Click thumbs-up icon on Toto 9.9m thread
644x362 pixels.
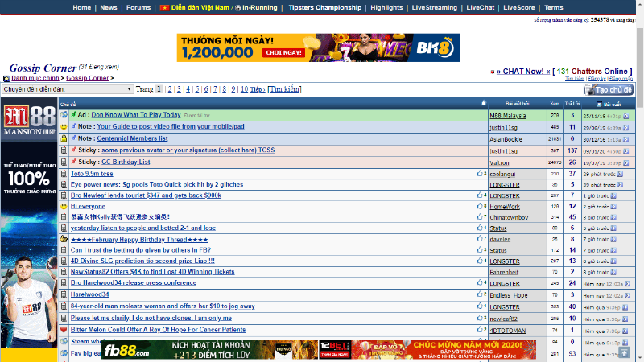click(x=479, y=174)
